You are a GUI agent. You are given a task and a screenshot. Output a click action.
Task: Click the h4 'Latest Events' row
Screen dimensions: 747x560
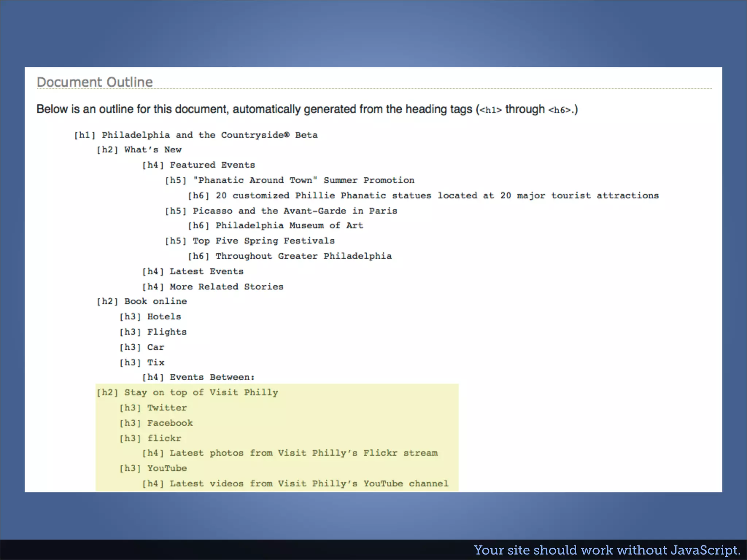[x=193, y=271]
